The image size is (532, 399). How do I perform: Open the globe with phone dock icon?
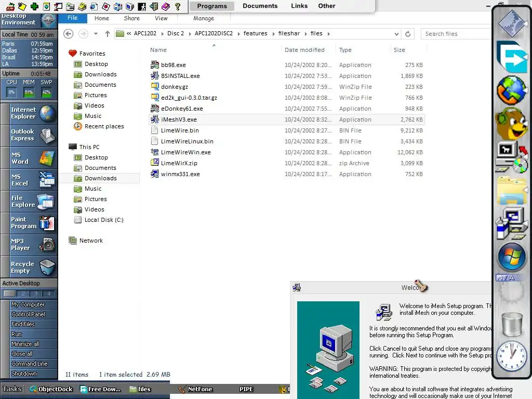(x=512, y=90)
